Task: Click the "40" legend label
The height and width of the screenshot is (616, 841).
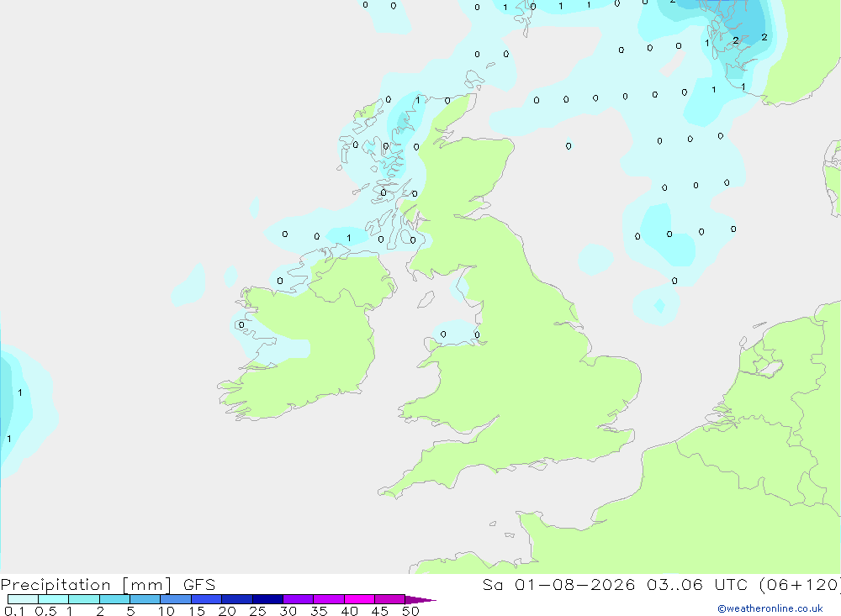Action: point(350,611)
